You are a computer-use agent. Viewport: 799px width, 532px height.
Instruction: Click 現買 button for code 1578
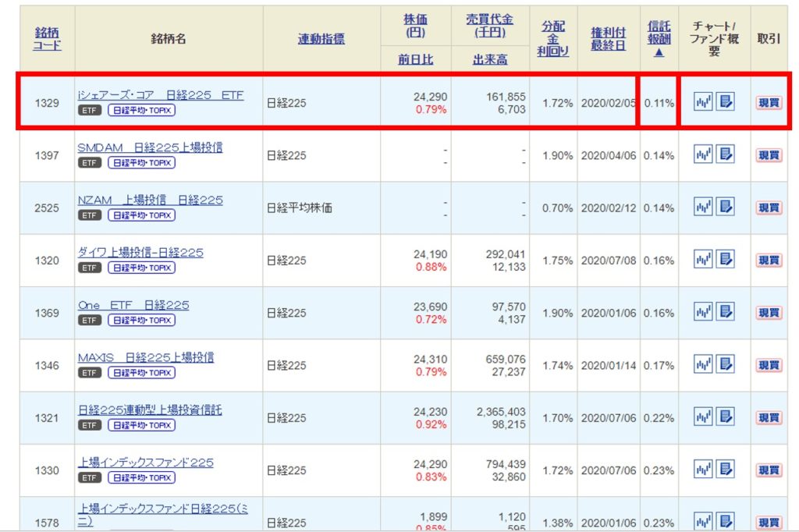pos(769,523)
